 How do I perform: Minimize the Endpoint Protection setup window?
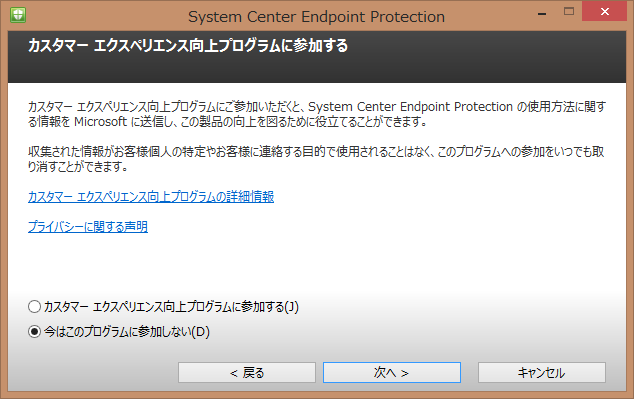(542, 13)
